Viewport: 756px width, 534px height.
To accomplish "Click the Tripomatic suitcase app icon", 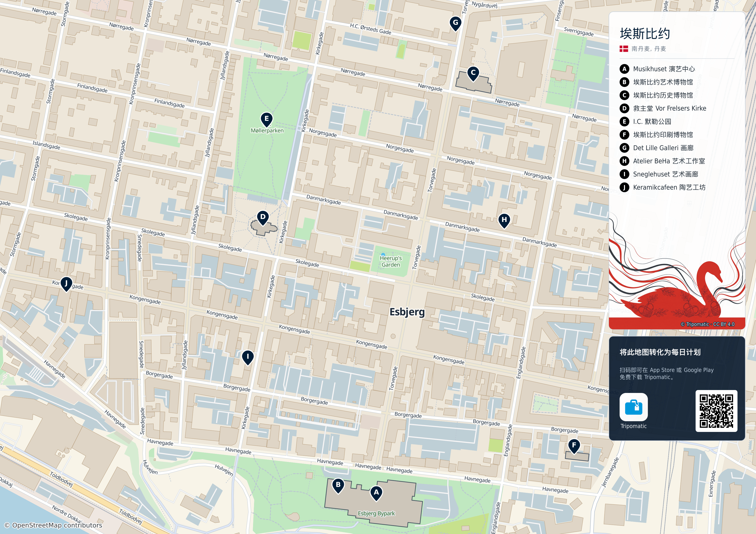I will [x=633, y=407].
